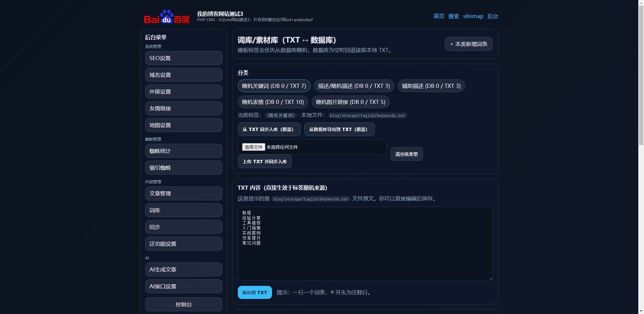Choose the 辅助描述 category pill
The width and height of the screenshot is (644, 314).
431,86
